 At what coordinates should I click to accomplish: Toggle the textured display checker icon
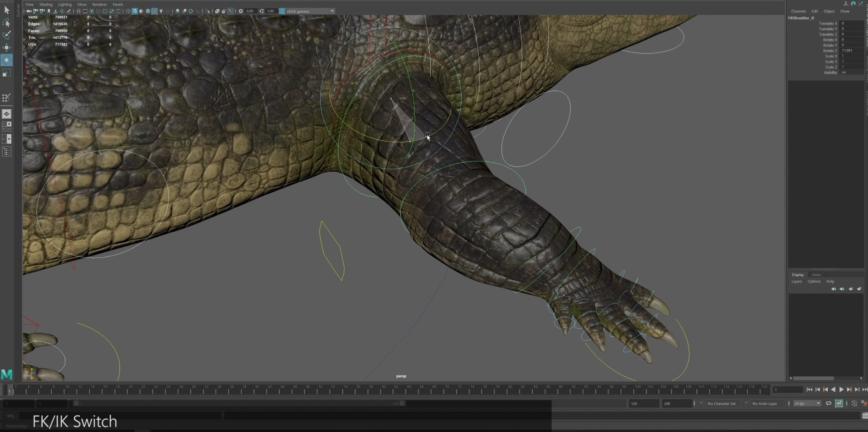pyautogui.click(x=154, y=11)
